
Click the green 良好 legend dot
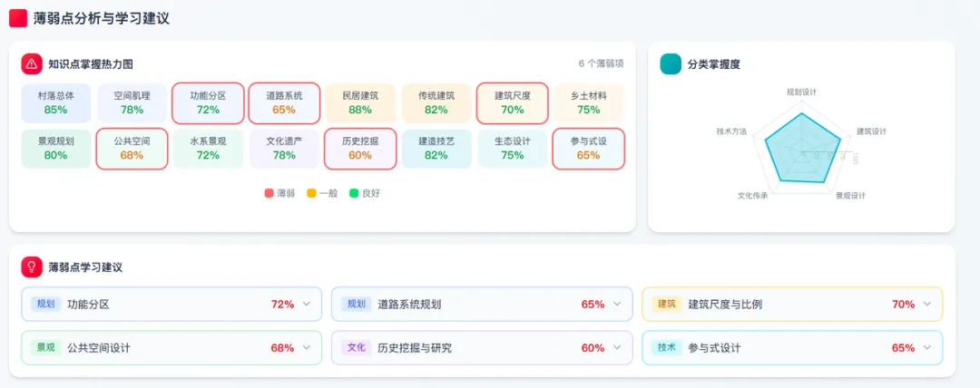coord(354,193)
